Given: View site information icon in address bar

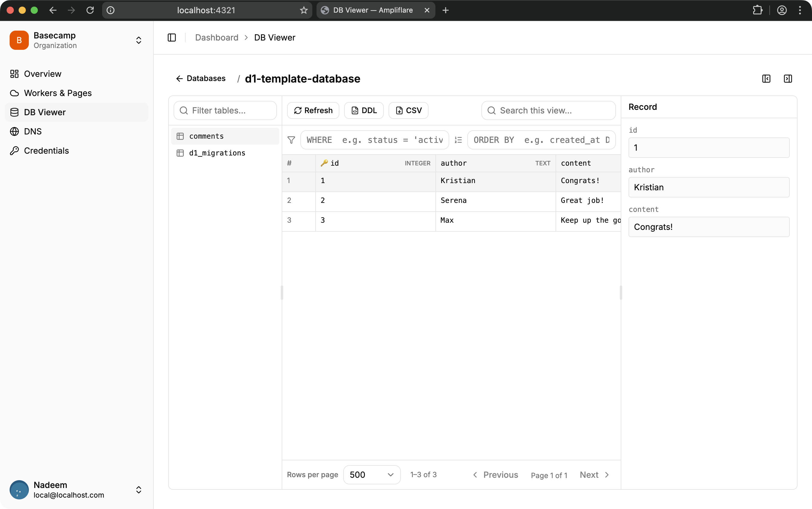Looking at the screenshot, I should pyautogui.click(x=111, y=10).
